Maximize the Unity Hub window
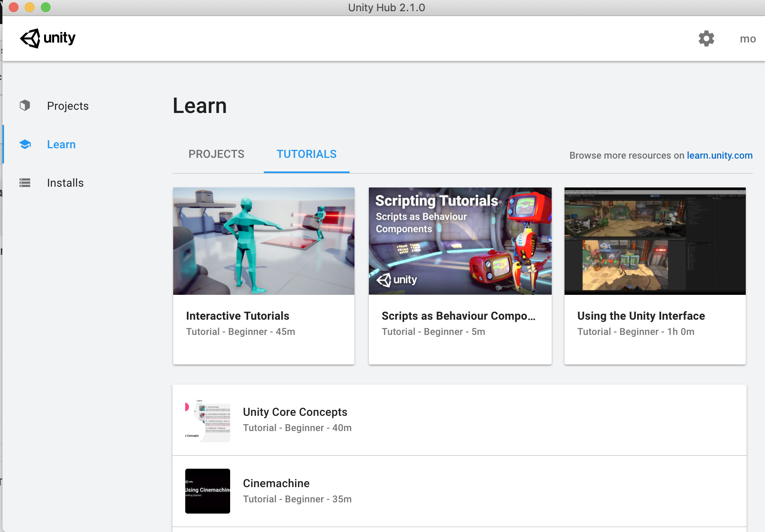The height and width of the screenshot is (532, 765). pos(46,7)
